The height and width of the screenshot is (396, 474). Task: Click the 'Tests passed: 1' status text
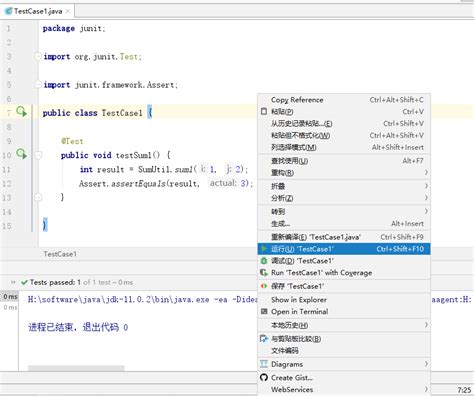55,282
